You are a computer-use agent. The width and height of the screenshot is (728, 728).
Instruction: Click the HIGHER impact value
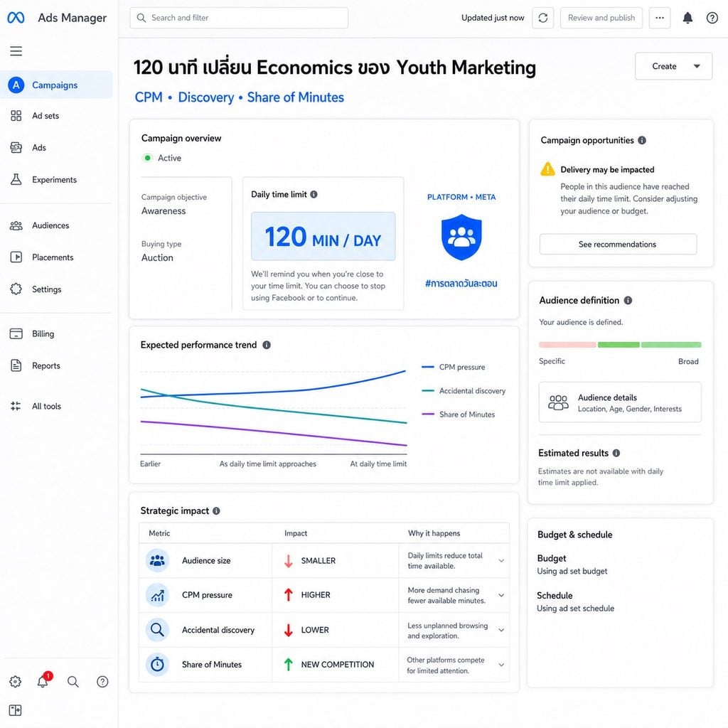tap(316, 595)
